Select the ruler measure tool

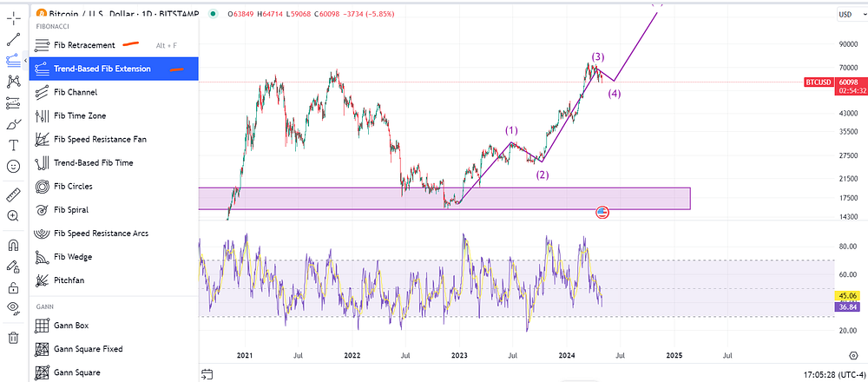pos(13,194)
